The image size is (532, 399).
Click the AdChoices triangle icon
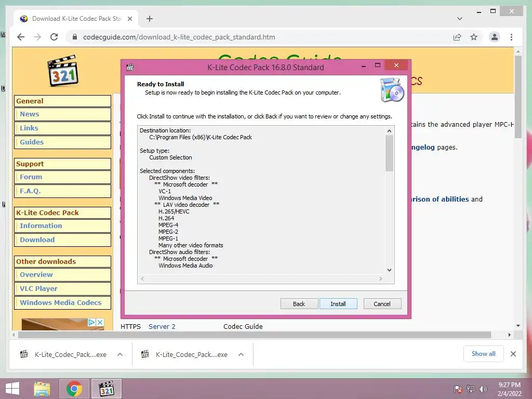click(x=91, y=322)
